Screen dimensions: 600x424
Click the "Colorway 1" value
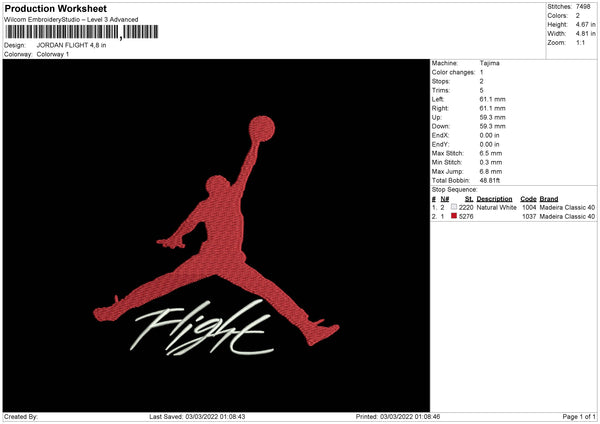pos(53,54)
